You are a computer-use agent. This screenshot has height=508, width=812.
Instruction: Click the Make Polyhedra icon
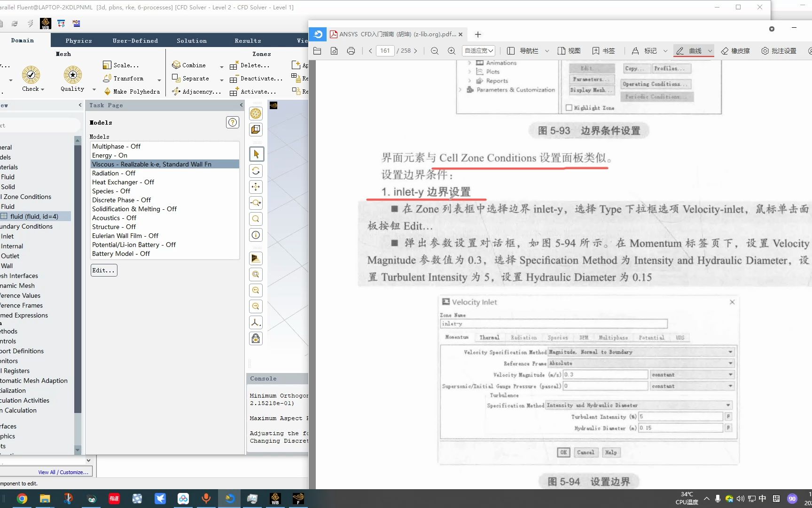(x=132, y=91)
